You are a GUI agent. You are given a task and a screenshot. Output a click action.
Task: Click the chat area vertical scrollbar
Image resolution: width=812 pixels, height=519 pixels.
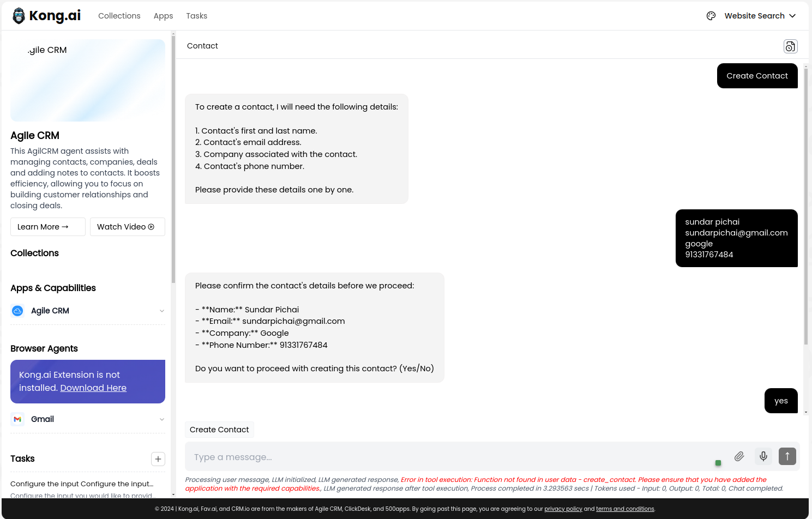click(x=806, y=207)
